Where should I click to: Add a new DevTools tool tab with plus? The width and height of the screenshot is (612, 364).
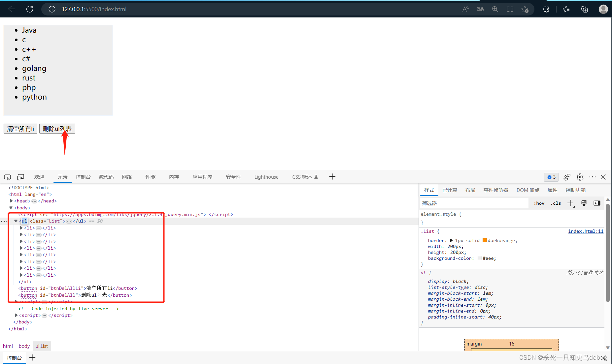pos(332,177)
